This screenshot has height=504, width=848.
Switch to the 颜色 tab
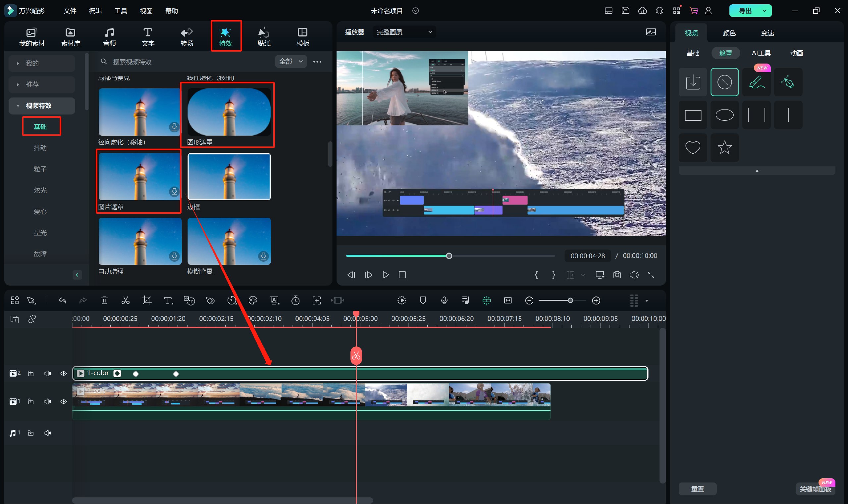click(729, 33)
